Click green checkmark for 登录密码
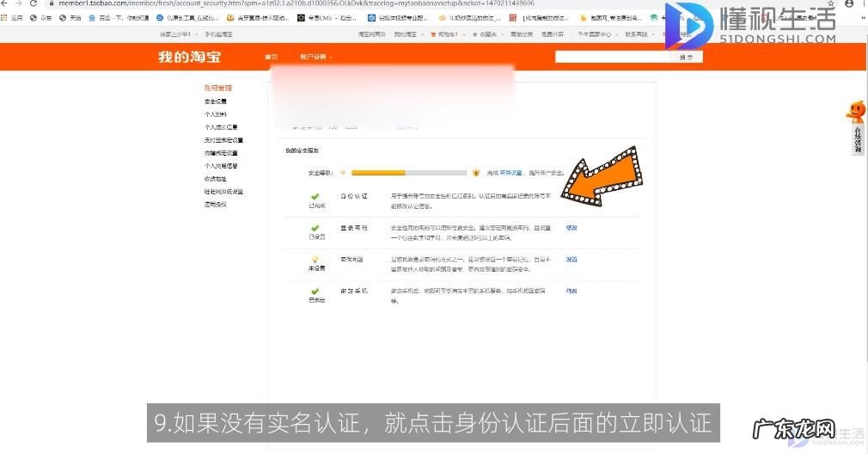Image resolution: width=868 pixels, height=454 pixels. pos(315,228)
